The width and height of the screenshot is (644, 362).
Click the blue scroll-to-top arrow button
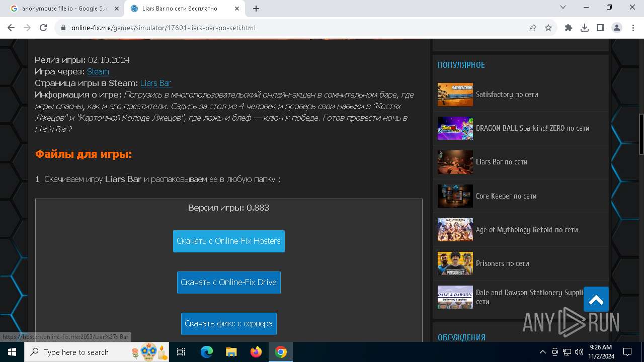tap(596, 299)
